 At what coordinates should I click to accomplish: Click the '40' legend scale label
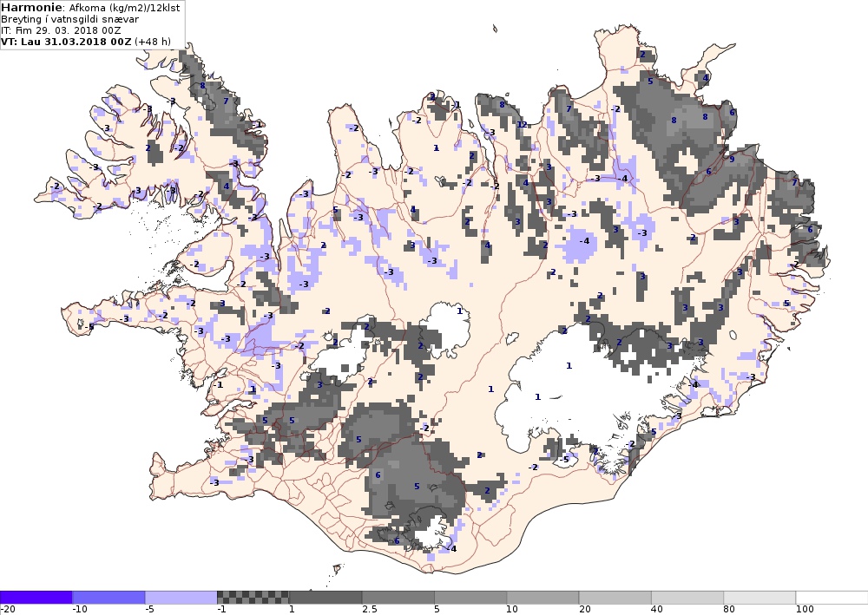[x=657, y=610]
